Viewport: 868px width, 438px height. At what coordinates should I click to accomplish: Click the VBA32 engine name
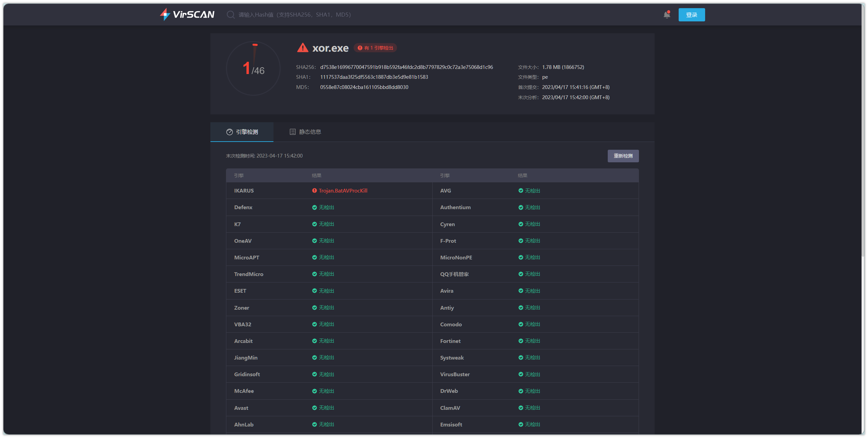point(243,325)
